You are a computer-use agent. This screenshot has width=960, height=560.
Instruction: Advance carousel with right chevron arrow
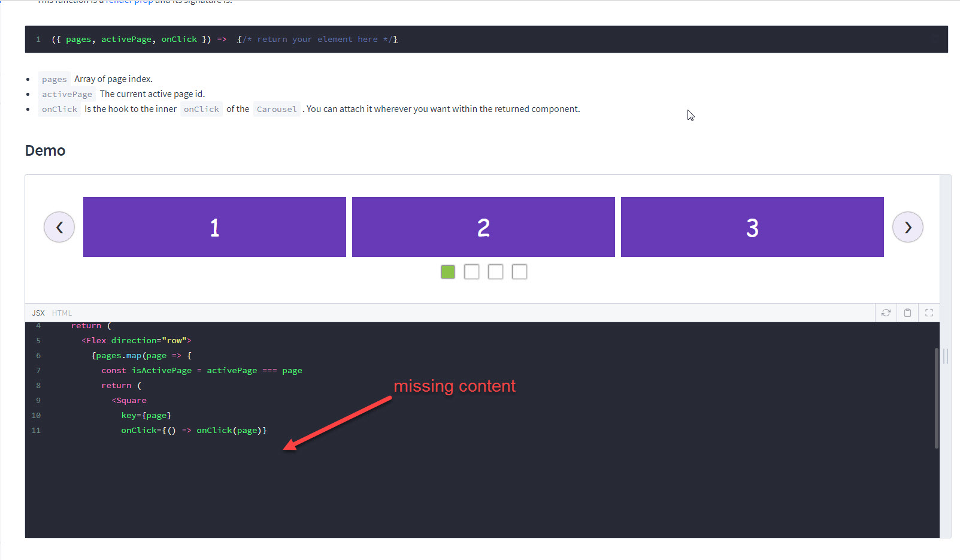tap(908, 226)
